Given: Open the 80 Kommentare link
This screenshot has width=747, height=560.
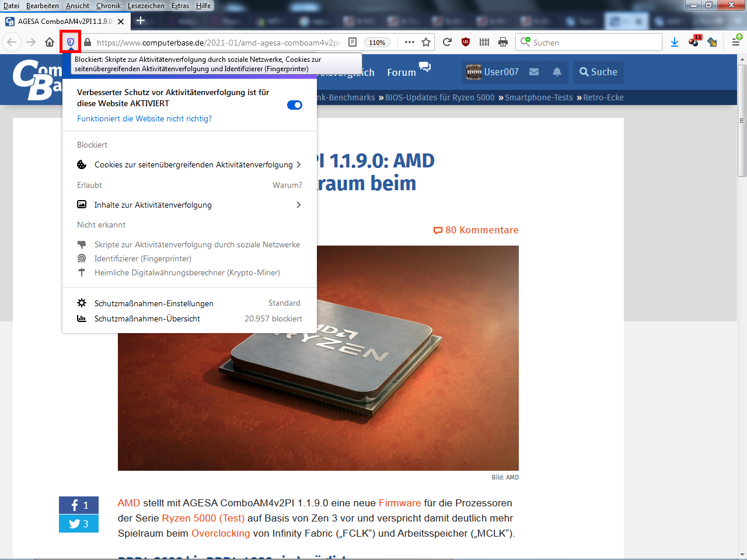Looking at the screenshot, I should coord(476,230).
